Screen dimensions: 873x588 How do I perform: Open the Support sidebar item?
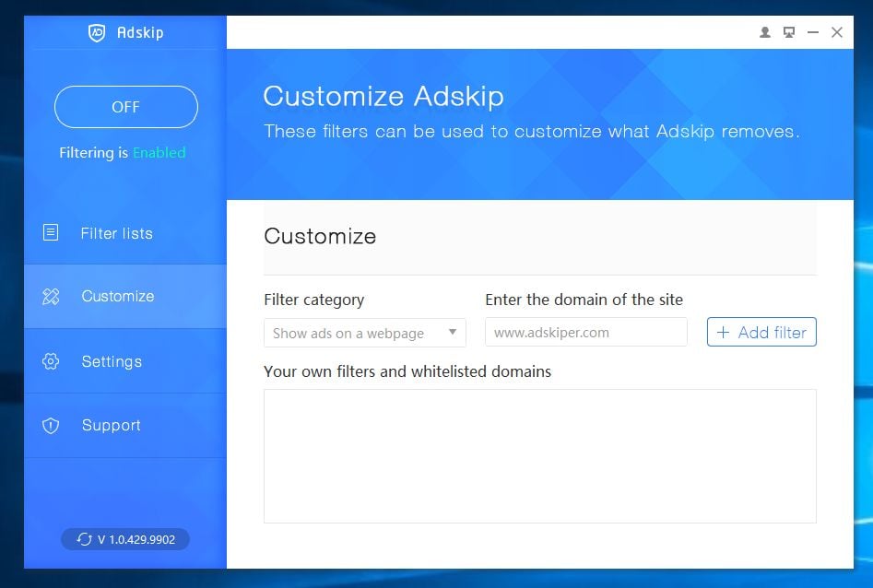click(125, 426)
